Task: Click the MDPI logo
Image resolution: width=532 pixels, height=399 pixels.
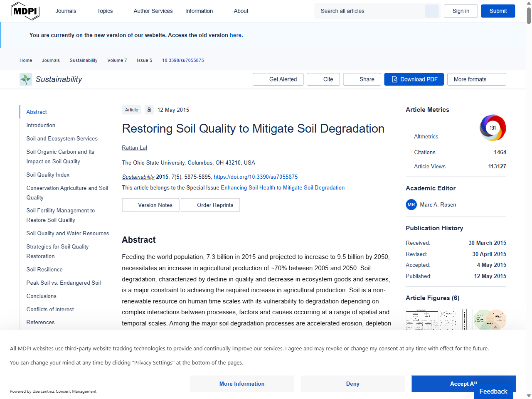Action: pyautogui.click(x=25, y=11)
